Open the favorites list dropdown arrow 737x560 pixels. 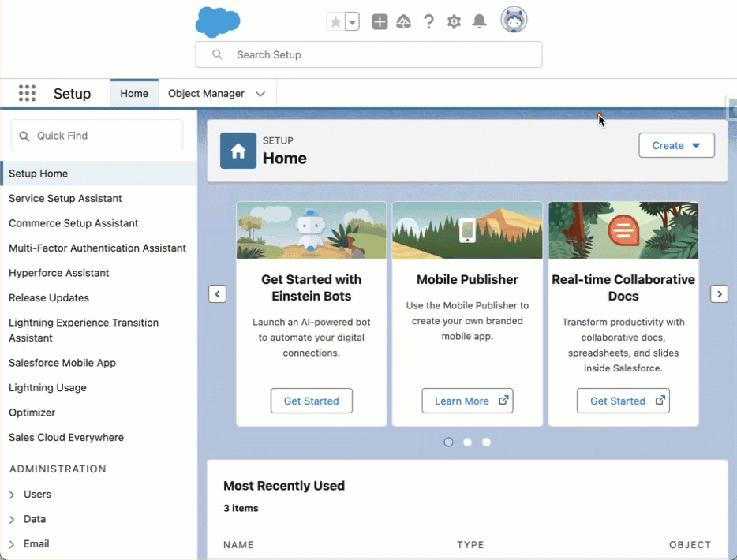pos(353,21)
